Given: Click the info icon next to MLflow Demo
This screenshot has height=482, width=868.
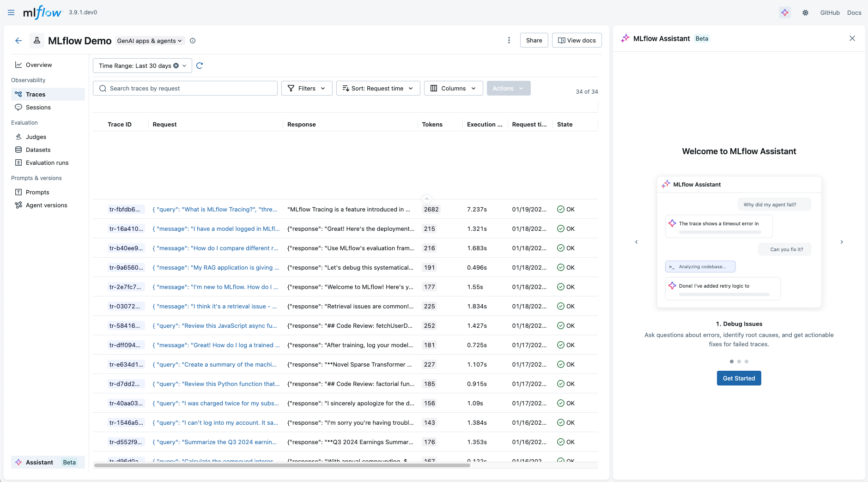Looking at the screenshot, I should coord(193,41).
